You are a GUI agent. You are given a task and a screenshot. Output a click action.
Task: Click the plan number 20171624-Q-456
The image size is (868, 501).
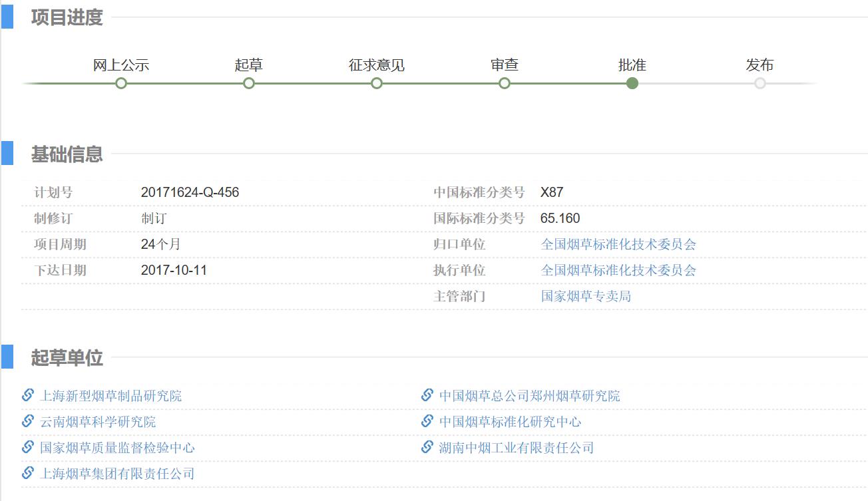[x=190, y=192]
